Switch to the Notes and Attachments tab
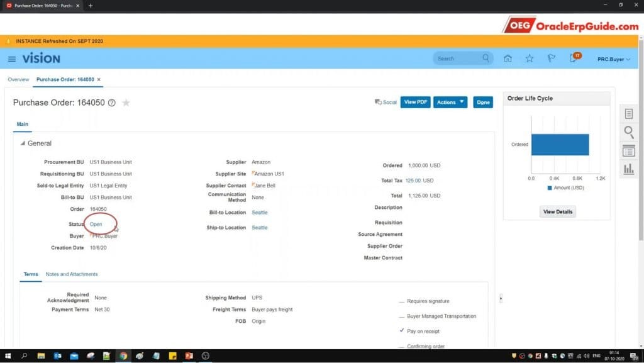 click(71, 274)
